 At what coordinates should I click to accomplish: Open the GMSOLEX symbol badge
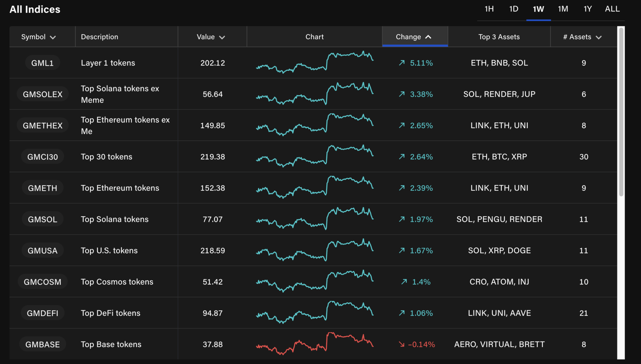point(42,94)
